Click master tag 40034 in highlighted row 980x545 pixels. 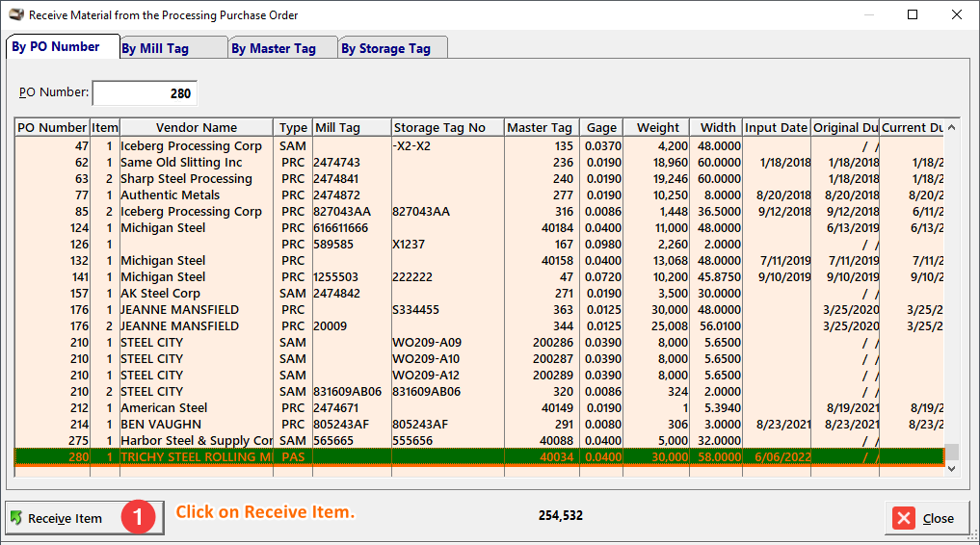tap(542, 457)
